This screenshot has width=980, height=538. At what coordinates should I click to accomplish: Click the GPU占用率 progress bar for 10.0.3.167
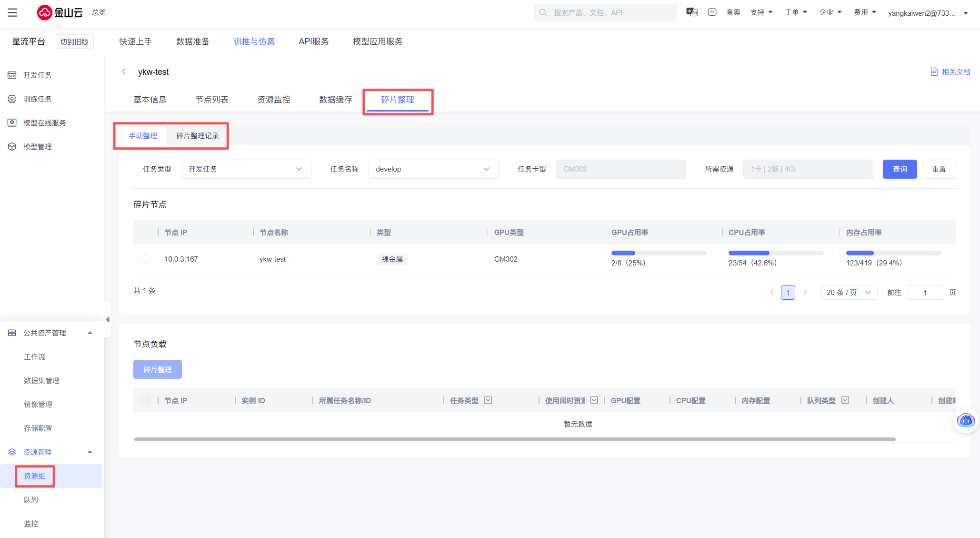[x=659, y=253]
